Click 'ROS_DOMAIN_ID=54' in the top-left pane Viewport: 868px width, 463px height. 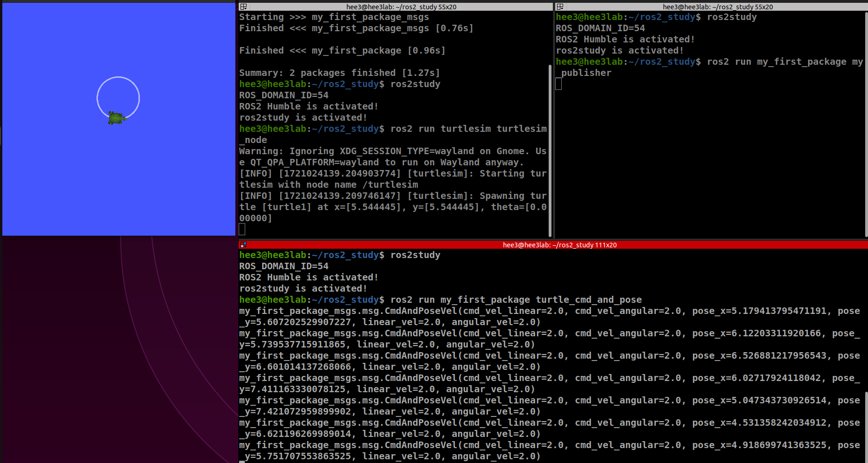click(x=284, y=95)
